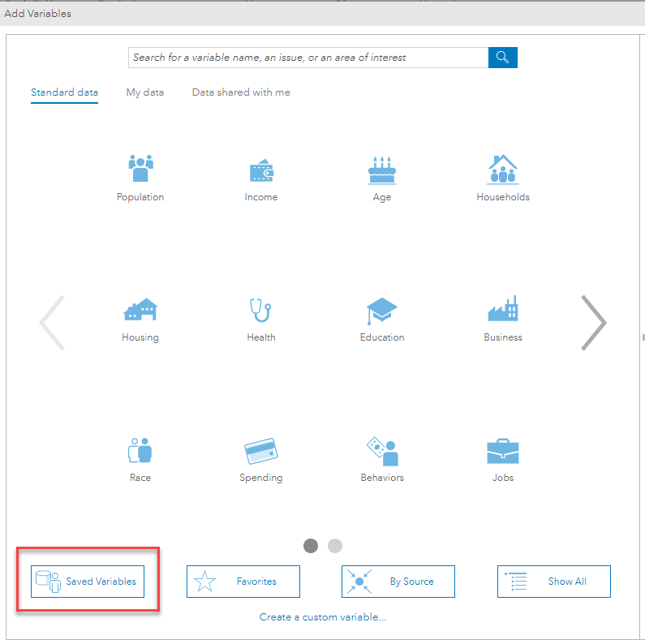Open the Behaviors category icon
The image size is (645, 644).
tap(382, 451)
